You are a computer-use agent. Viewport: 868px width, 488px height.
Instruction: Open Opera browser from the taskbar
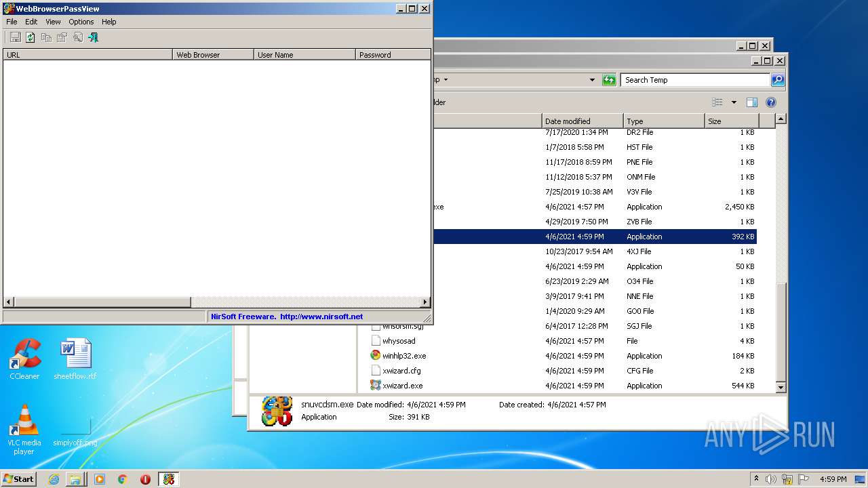(145, 479)
